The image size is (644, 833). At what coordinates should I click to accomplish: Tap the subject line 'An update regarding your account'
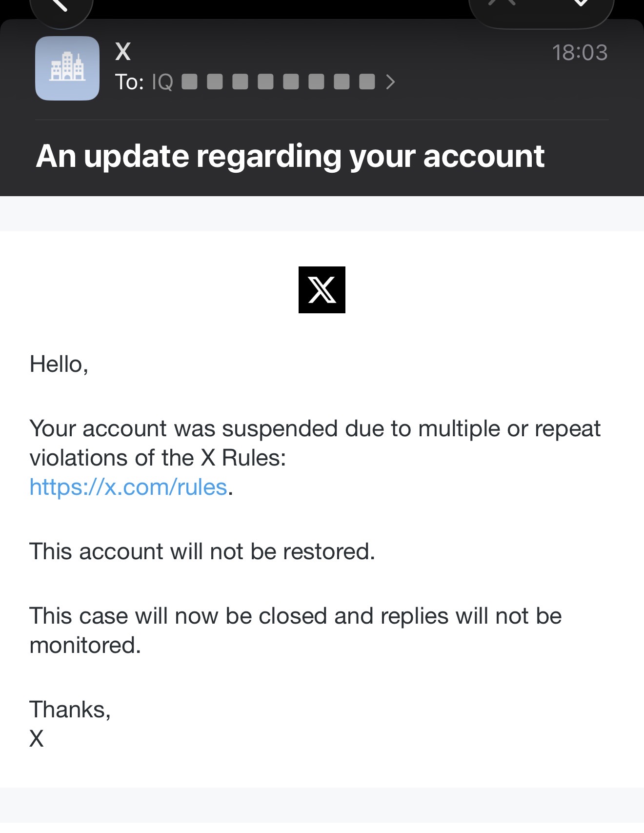click(x=290, y=156)
